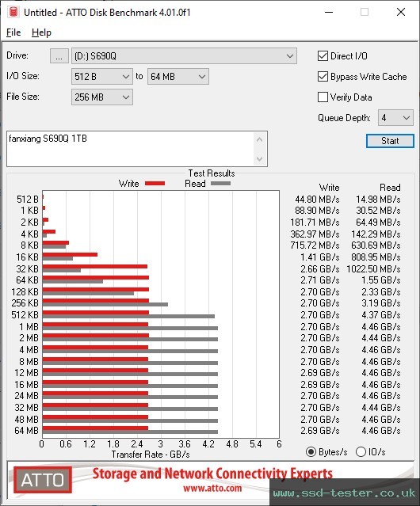Click the description box scroll up arrow
This screenshot has height=506, width=420.
tap(260, 139)
